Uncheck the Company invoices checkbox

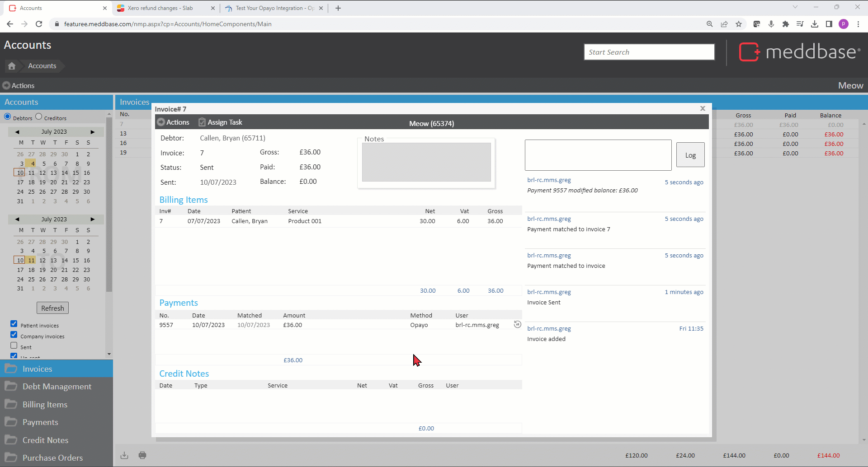tap(14, 335)
